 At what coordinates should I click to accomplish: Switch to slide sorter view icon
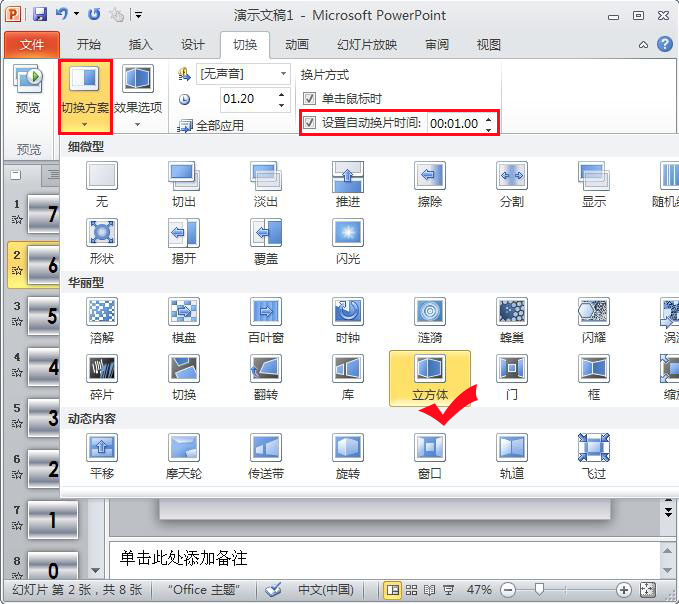[x=411, y=590]
